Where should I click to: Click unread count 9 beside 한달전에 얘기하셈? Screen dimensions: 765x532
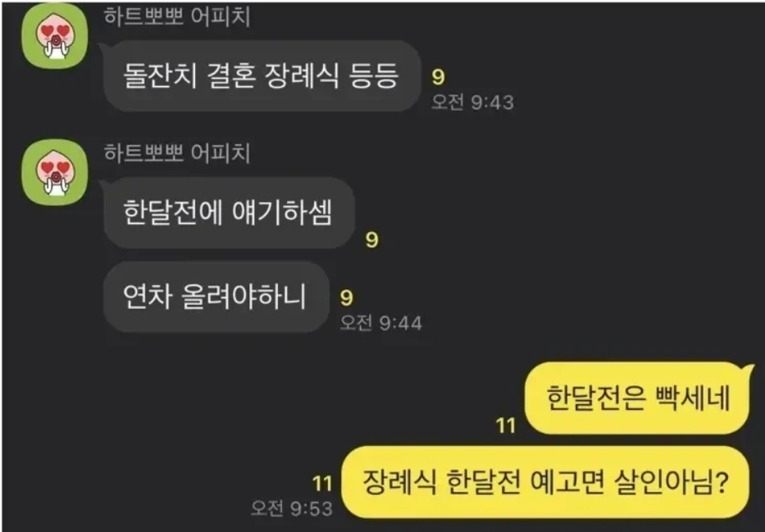click(371, 239)
